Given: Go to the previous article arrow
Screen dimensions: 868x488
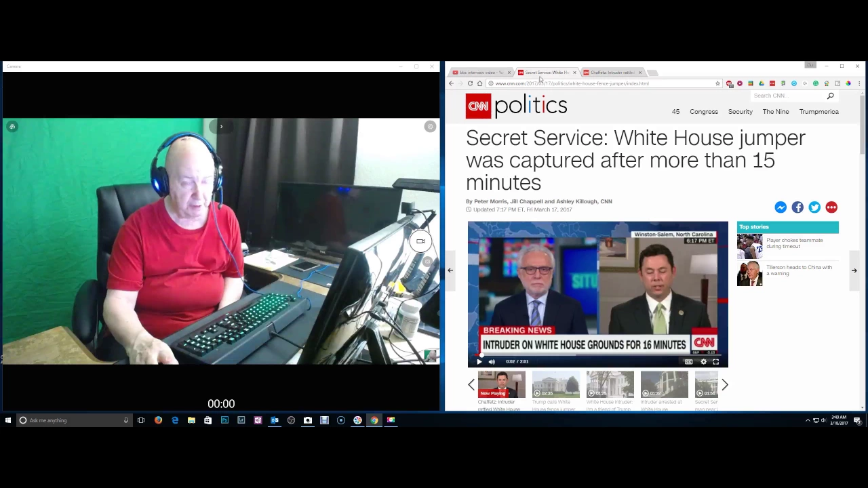Looking at the screenshot, I should tap(450, 270).
